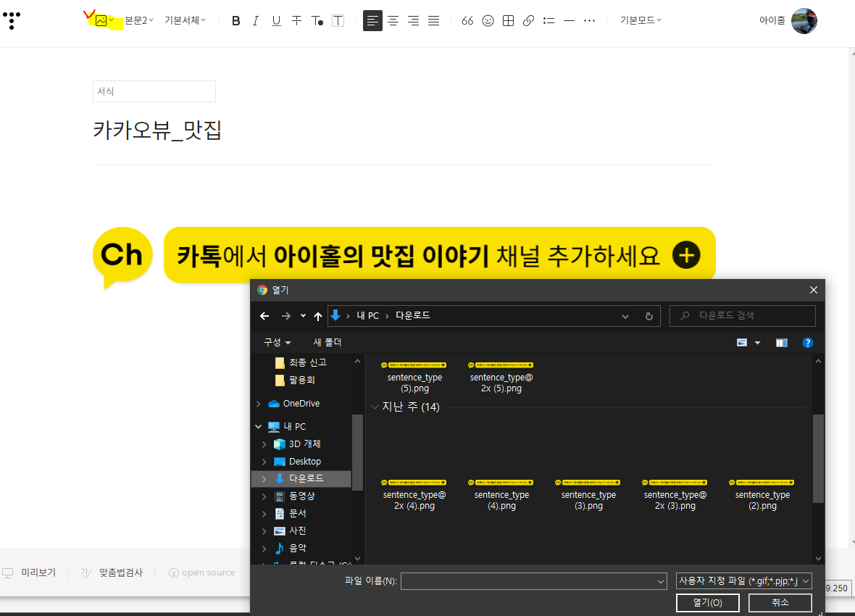Open the Tistory menu dots icon

click(x=12, y=20)
